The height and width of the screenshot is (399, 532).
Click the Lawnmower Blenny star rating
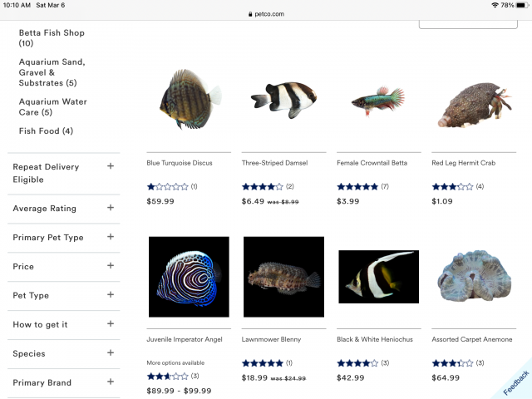(x=262, y=363)
